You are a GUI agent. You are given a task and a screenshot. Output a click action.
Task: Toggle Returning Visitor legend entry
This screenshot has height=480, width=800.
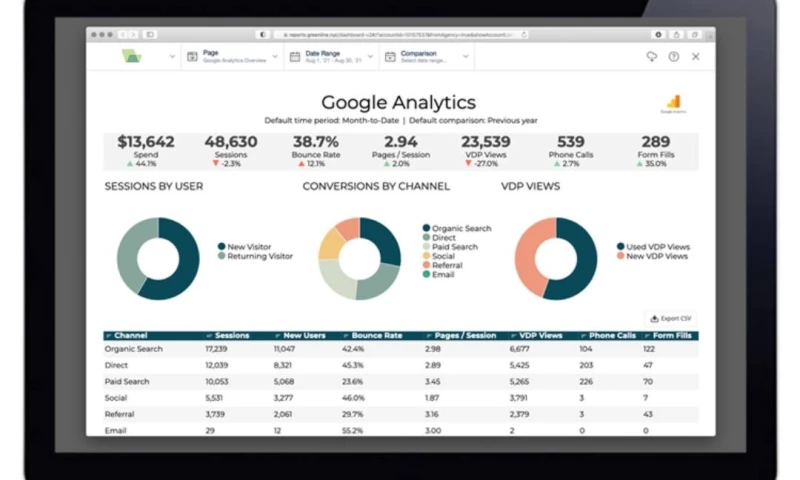[x=255, y=256]
